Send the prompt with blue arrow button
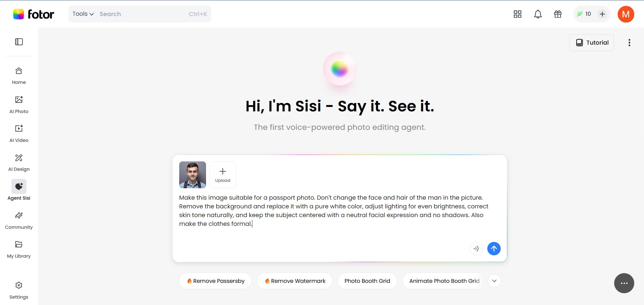Image resolution: width=644 pixels, height=305 pixels. pos(494,249)
